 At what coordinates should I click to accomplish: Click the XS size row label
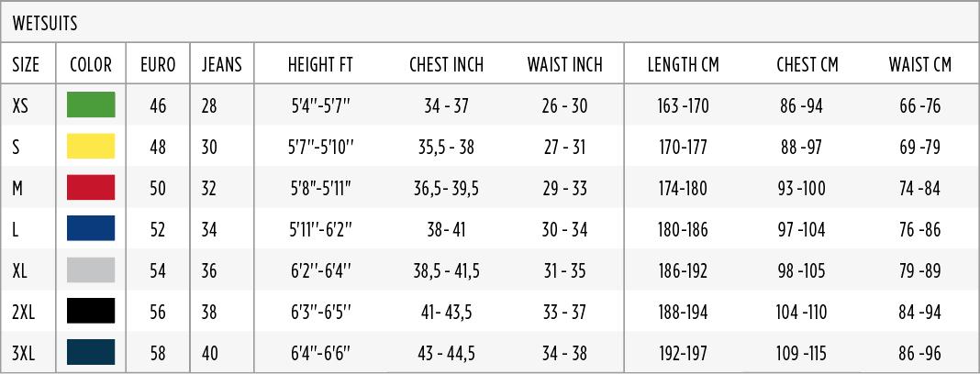tap(20, 106)
